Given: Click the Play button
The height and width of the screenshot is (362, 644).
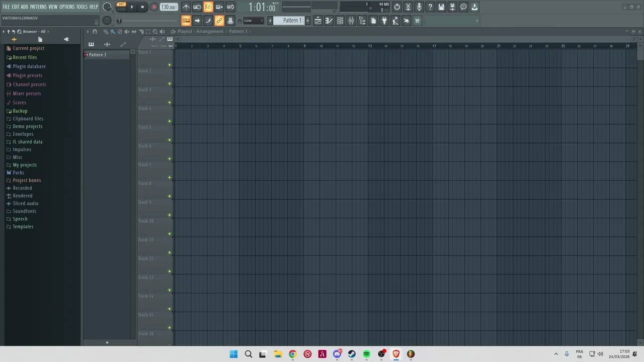Looking at the screenshot, I should [132, 7].
